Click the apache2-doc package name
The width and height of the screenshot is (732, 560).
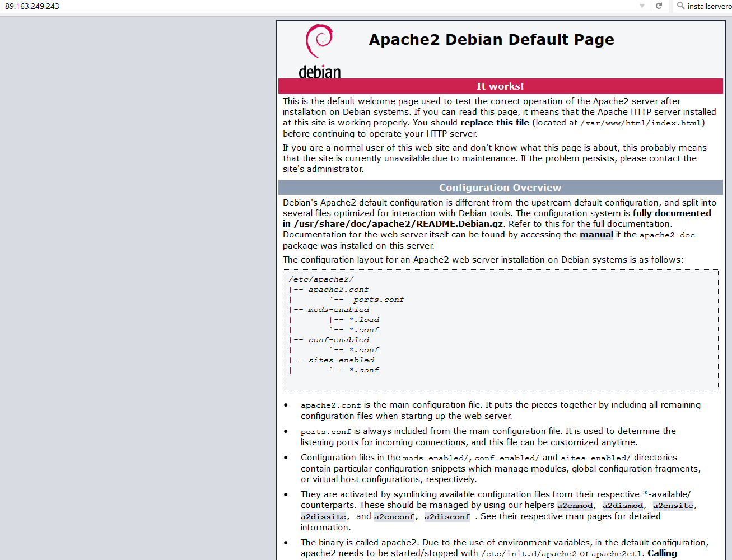667,235
